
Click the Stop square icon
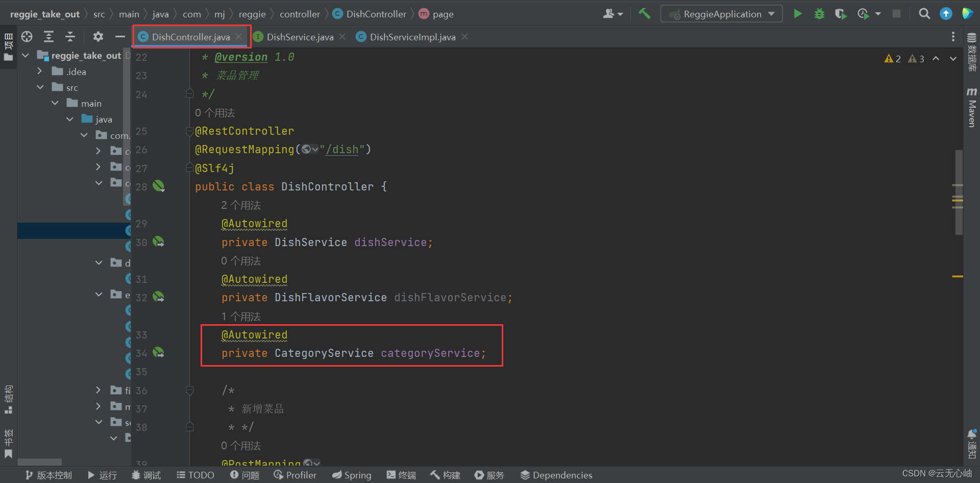[896, 14]
